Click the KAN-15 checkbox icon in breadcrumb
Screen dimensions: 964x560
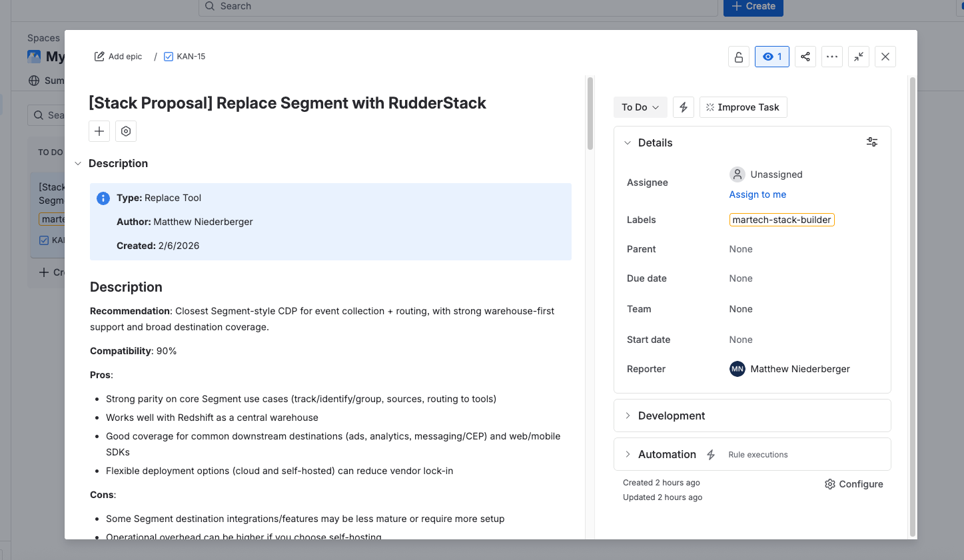click(169, 57)
